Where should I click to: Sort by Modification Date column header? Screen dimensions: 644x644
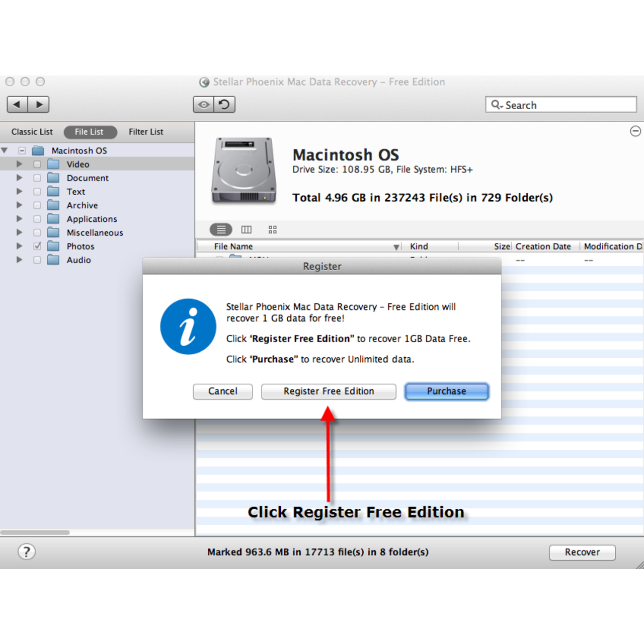click(x=612, y=246)
